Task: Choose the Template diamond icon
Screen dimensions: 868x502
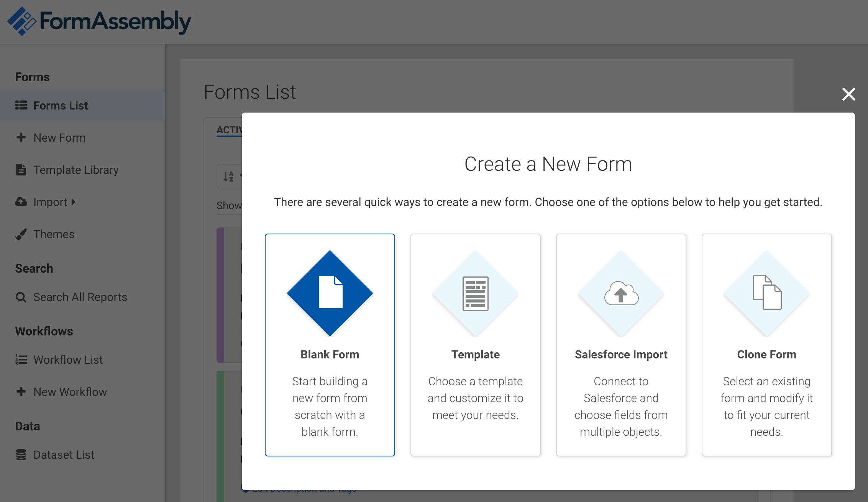Action: (475, 293)
